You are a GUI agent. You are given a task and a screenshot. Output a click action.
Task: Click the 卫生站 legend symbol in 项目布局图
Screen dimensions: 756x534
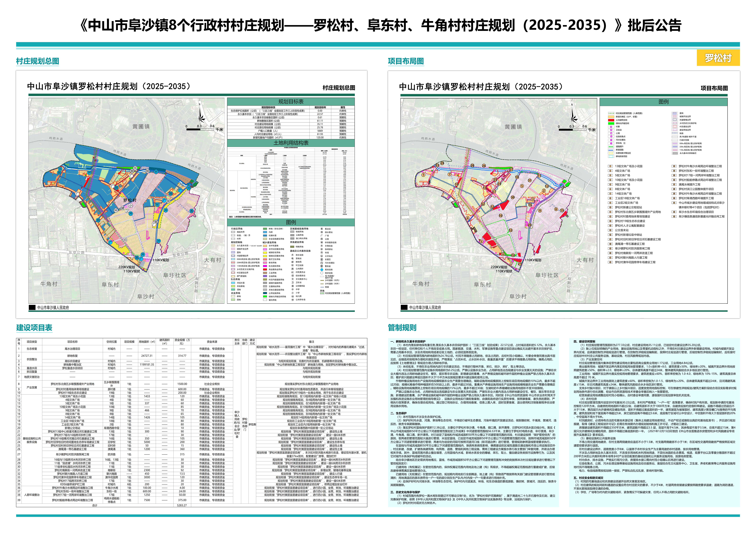coord(611,130)
